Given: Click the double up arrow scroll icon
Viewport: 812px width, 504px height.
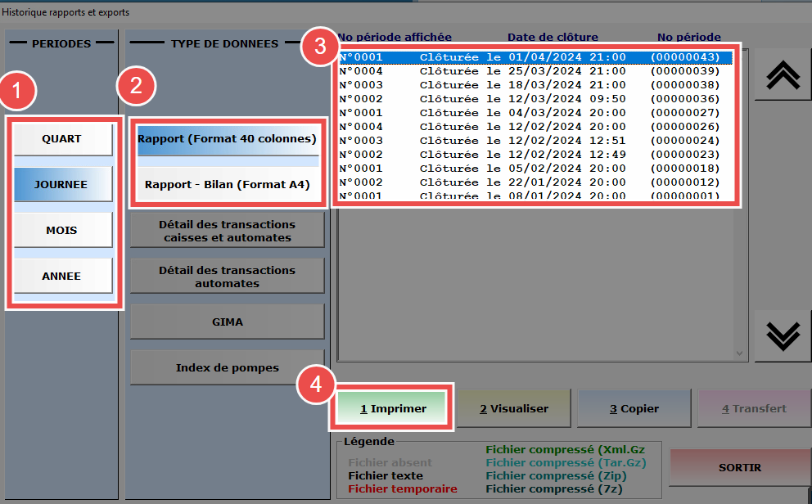Looking at the screenshot, I should coord(783,74).
